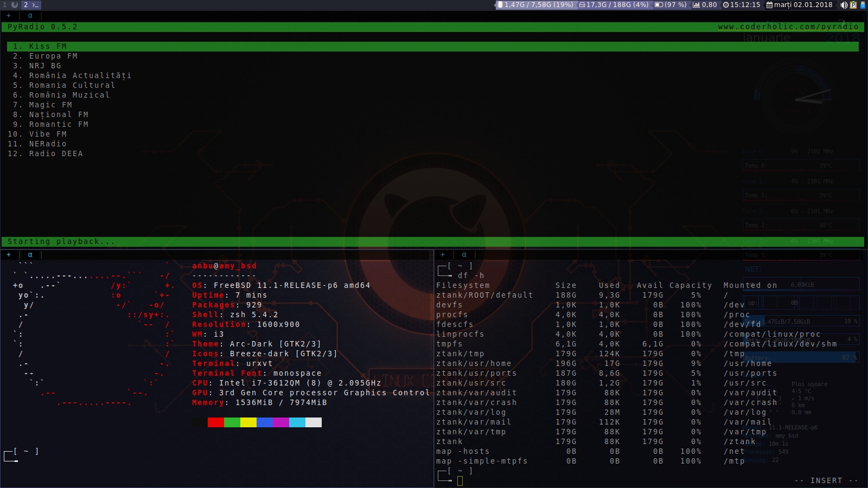Click the Memory: 1536MiB / 7974MiB line
The height and width of the screenshot is (488, 868).
click(x=259, y=403)
